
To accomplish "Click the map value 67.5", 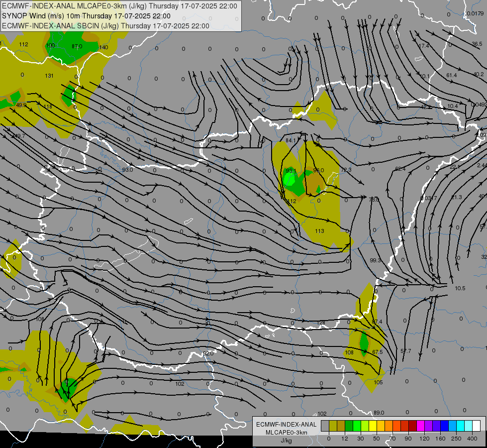I will tap(378, 352).
